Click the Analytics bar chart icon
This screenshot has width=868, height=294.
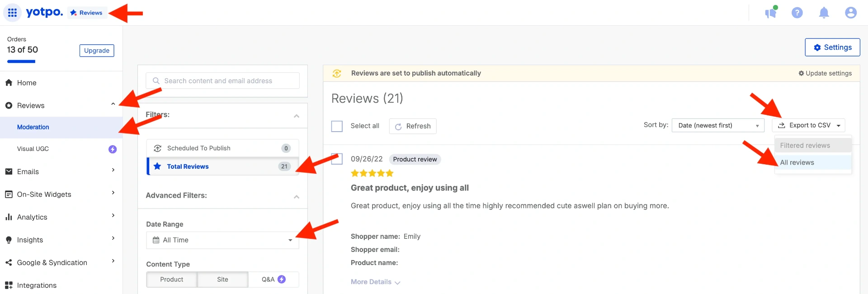pyautogui.click(x=9, y=217)
